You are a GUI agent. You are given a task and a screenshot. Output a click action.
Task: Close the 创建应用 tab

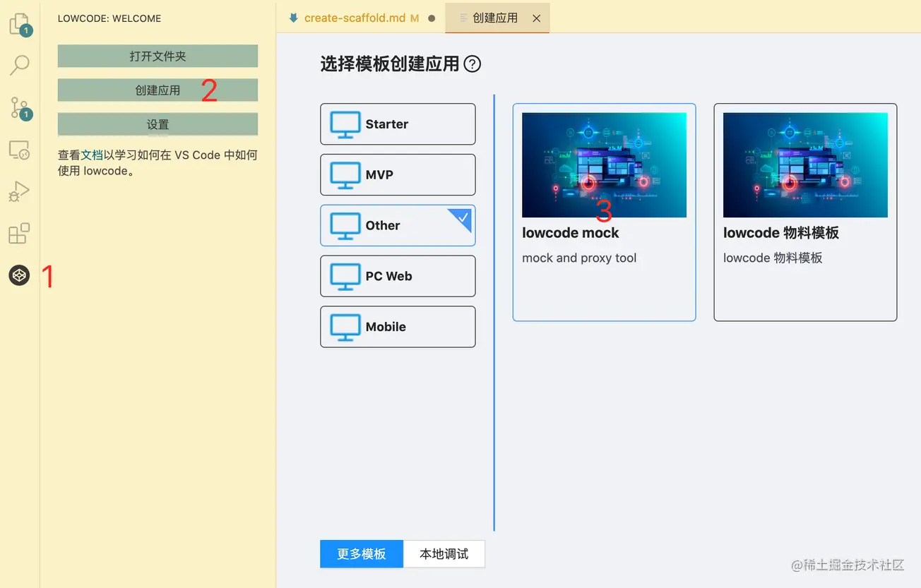pyautogui.click(x=536, y=18)
